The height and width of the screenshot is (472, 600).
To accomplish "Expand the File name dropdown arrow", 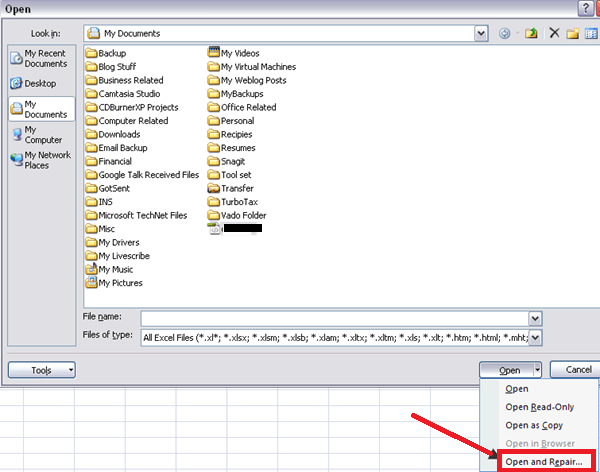I will coord(535,318).
